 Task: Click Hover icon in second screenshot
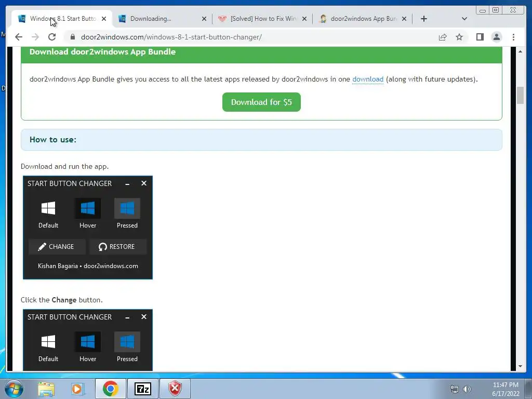click(87, 341)
